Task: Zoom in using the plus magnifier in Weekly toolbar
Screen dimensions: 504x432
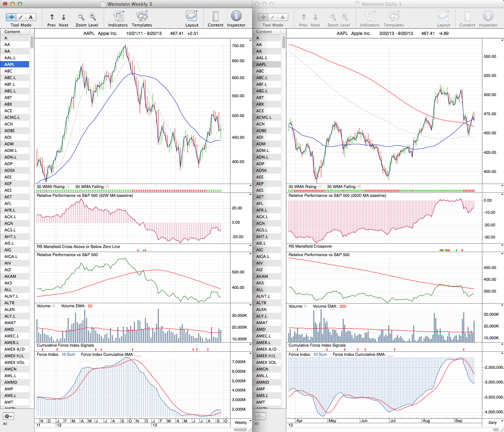Action: point(93,17)
